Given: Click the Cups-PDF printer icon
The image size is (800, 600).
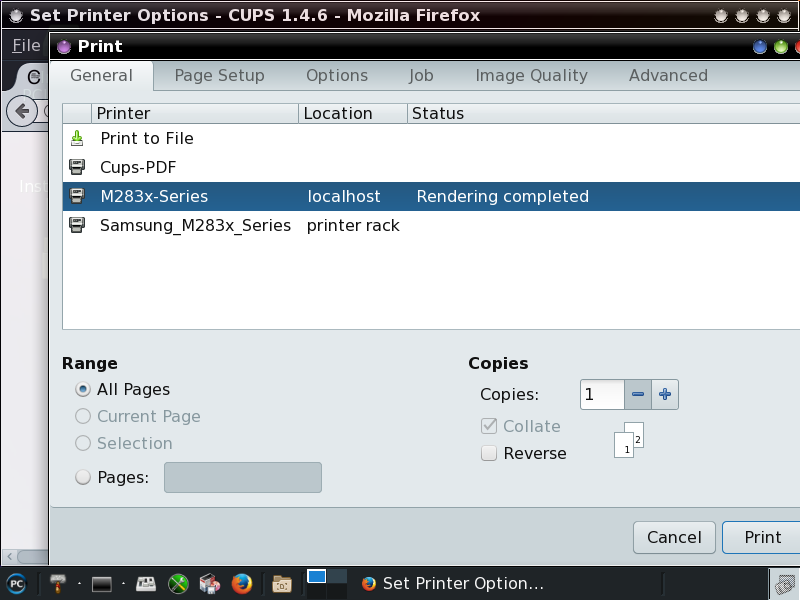Looking at the screenshot, I should tap(77, 167).
